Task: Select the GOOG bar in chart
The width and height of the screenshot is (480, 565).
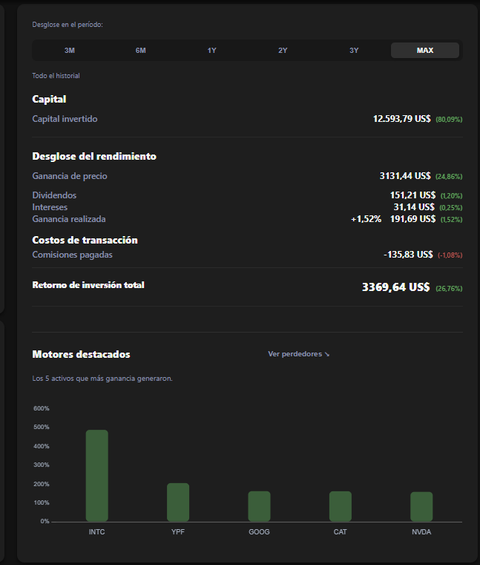Action: click(x=259, y=506)
